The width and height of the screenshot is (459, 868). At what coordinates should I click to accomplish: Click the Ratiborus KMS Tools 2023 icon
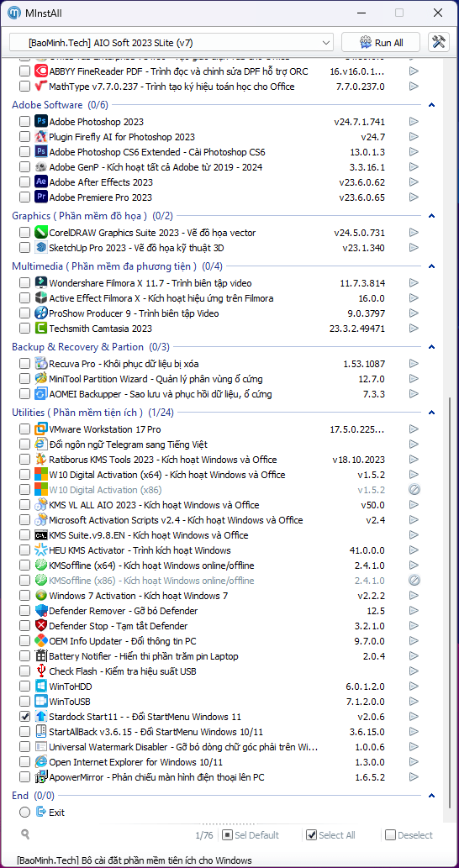tap(41, 460)
